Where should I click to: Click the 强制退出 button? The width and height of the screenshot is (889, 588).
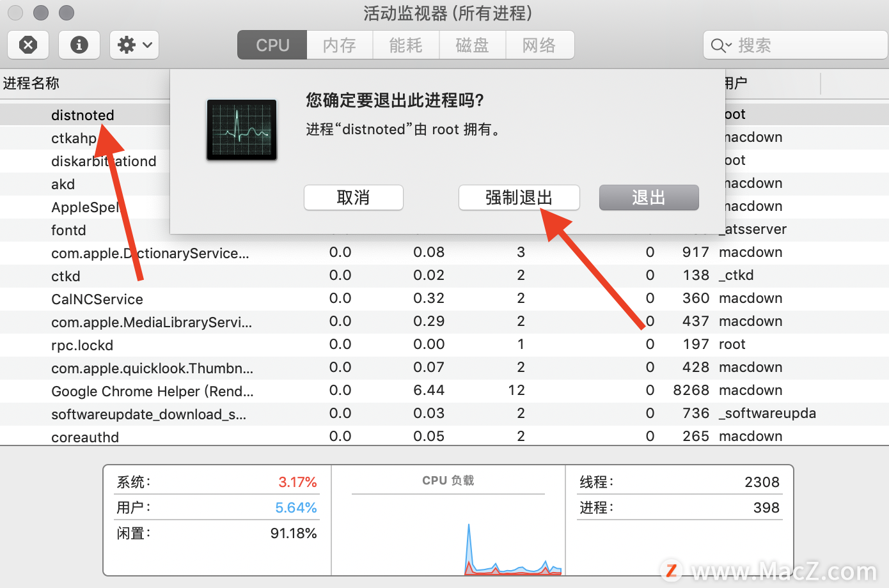[x=519, y=197]
